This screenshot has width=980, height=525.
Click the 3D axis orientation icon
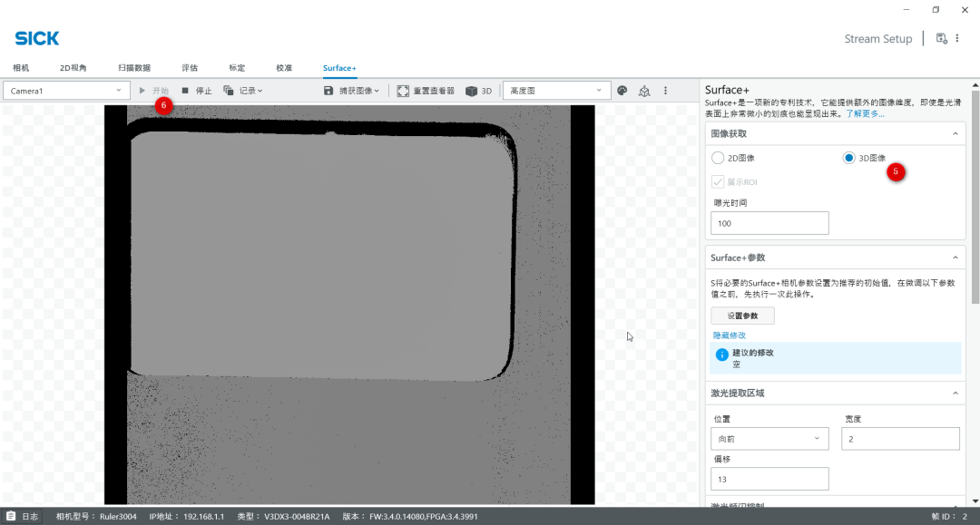pyautogui.click(x=644, y=91)
